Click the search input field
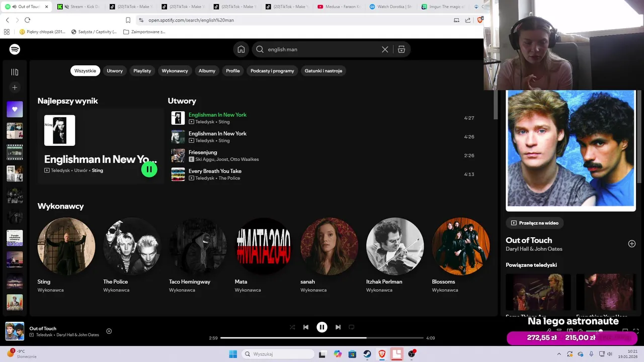644x362 pixels. 322,49
